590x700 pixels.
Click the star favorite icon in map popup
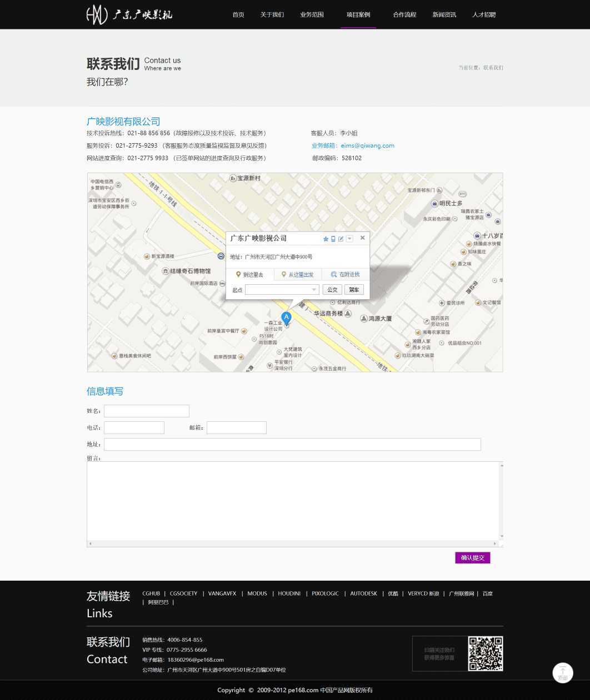326,239
